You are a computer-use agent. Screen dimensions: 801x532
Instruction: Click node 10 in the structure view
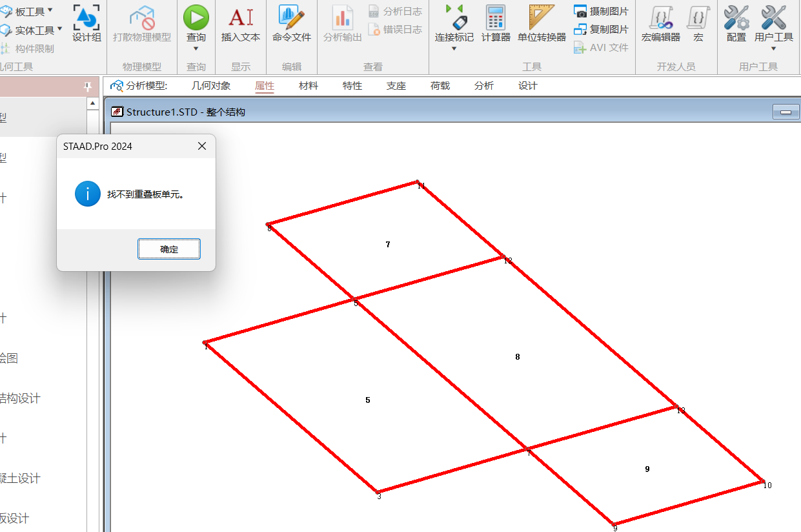click(764, 482)
